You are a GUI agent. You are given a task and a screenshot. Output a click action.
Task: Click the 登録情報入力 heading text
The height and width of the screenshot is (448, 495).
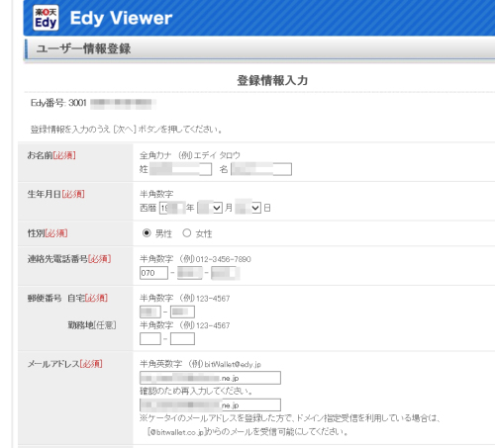[x=272, y=80]
